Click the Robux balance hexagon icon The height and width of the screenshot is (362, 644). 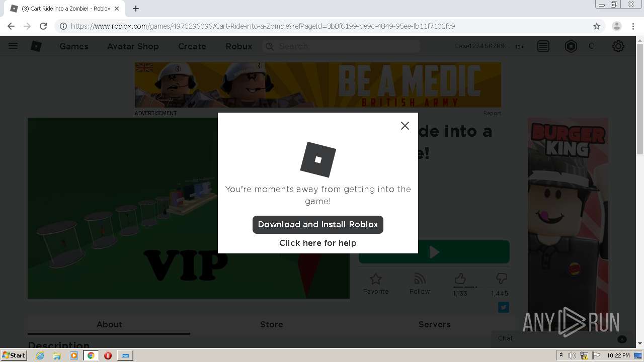pyautogui.click(x=571, y=46)
